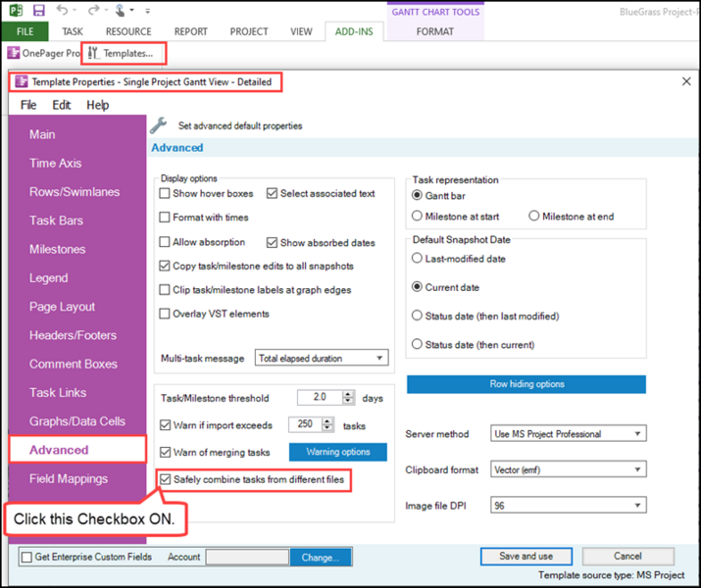Click the Task/Milestone threshold stepper arrows
Screen dimensions: 701x588
(x=348, y=397)
